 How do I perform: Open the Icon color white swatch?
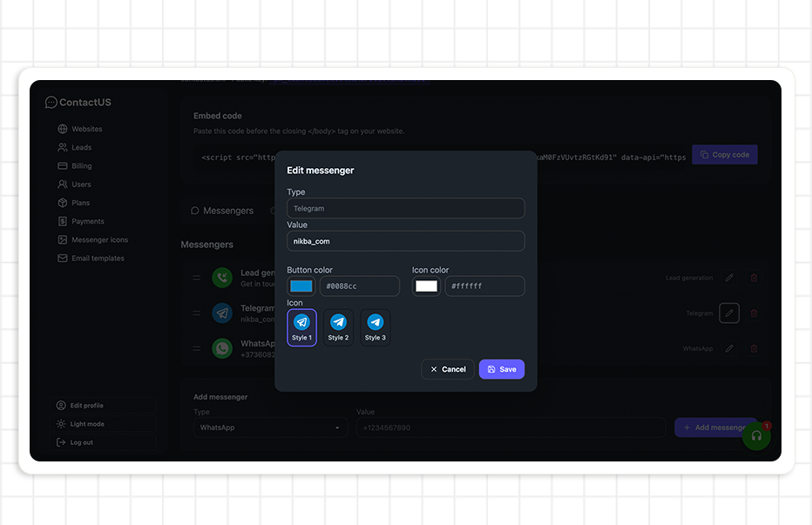(426, 286)
